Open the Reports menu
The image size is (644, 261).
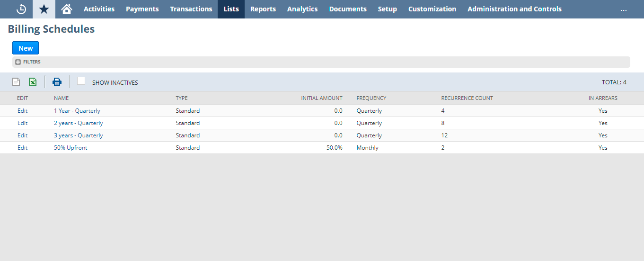point(263,9)
